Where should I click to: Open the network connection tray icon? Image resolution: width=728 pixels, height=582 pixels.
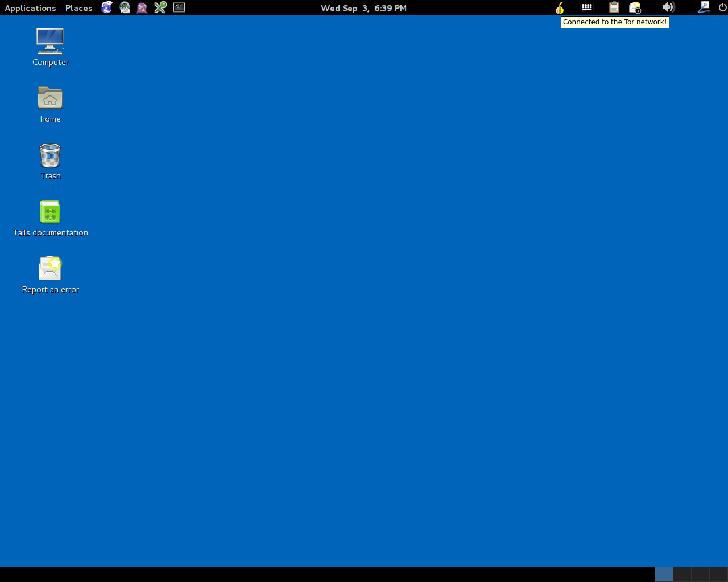[x=704, y=7]
